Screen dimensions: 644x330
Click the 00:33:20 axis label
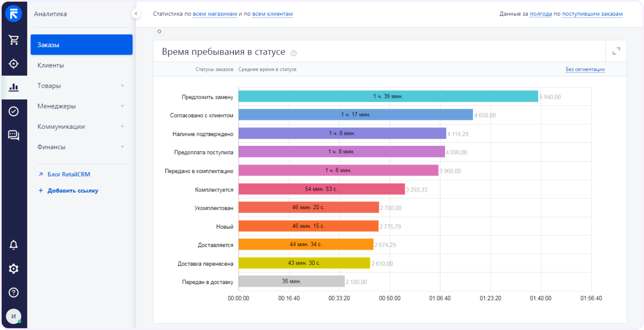click(339, 298)
